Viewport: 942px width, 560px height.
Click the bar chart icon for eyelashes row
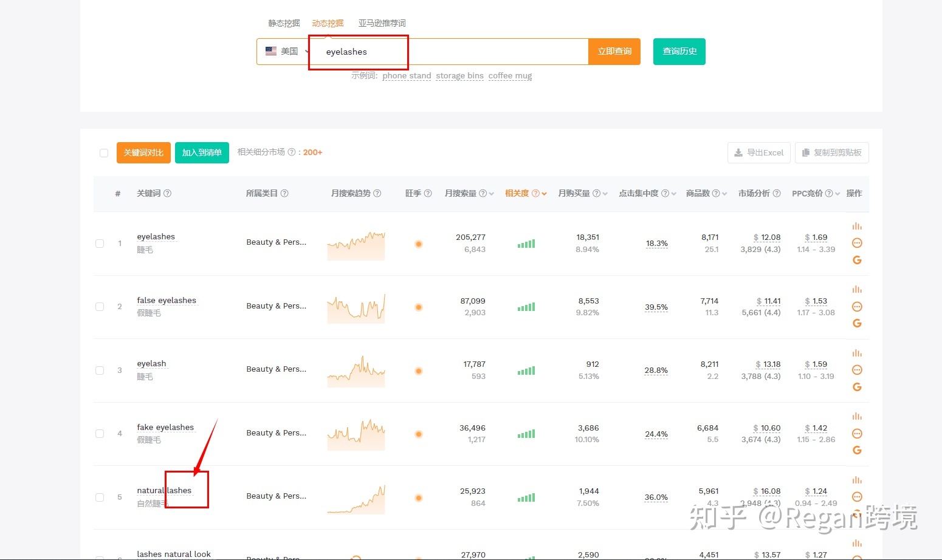(857, 226)
